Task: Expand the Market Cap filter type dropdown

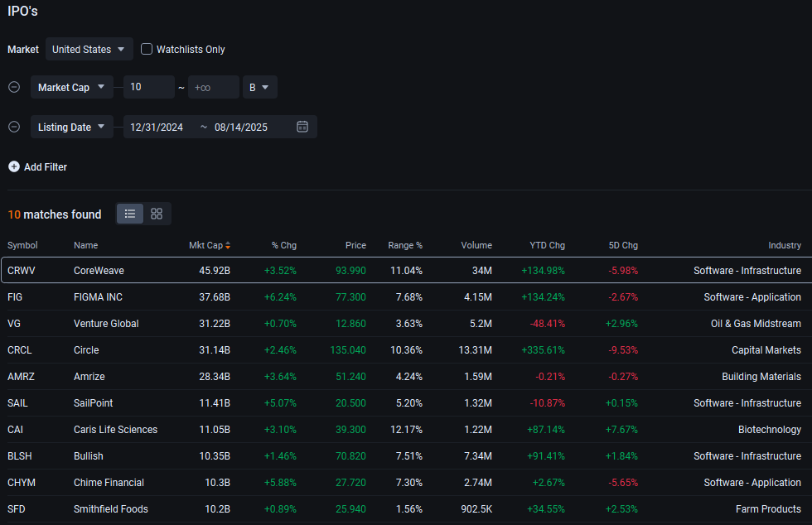Action: (72, 87)
